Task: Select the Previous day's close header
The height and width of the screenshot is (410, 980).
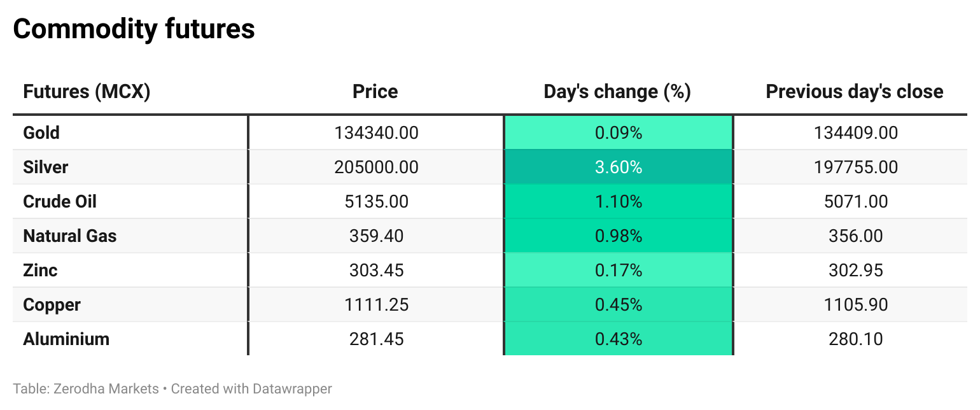Action: pyautogui.click(x=854, y=92)
